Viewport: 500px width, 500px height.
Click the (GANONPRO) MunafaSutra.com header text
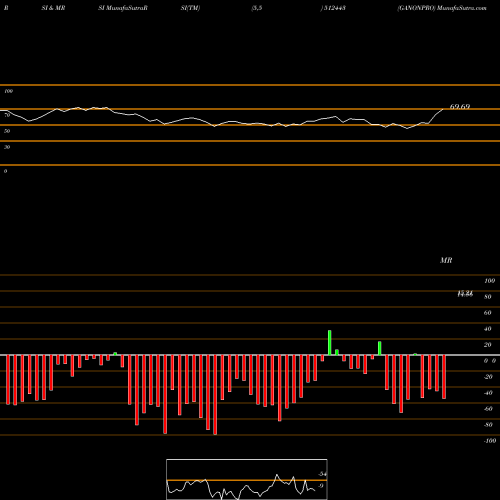pos(442,8)
